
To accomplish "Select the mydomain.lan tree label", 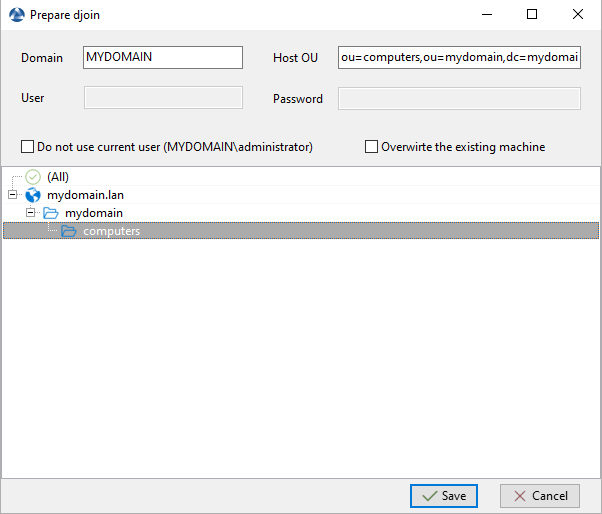I will (x=85, y=195).
